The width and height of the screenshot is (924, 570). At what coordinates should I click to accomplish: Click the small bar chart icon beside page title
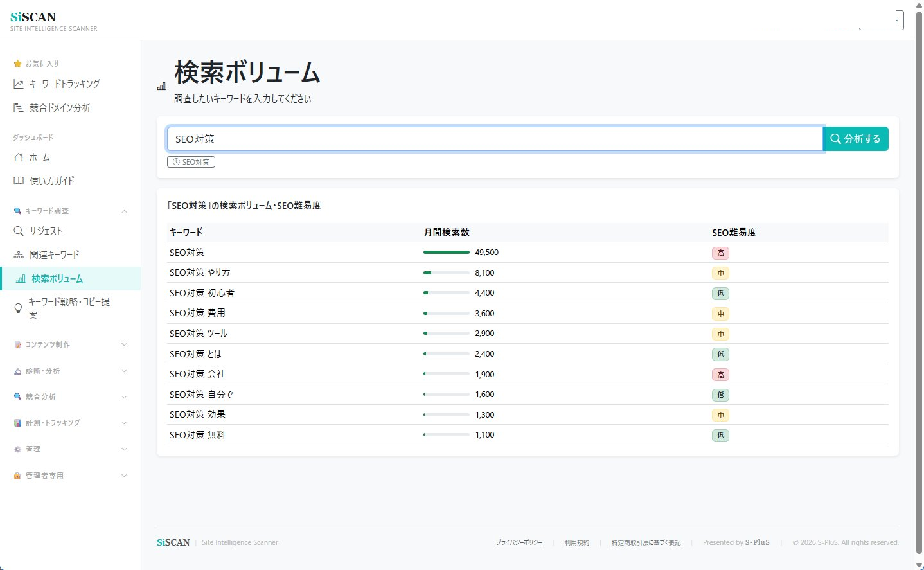click(x=161, y=86)
